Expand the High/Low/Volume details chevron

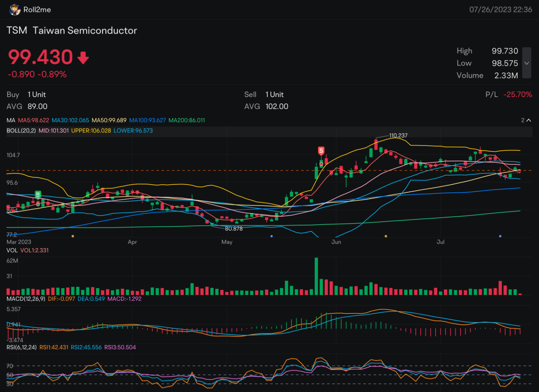pyautogui.click(x=527, y=63)
